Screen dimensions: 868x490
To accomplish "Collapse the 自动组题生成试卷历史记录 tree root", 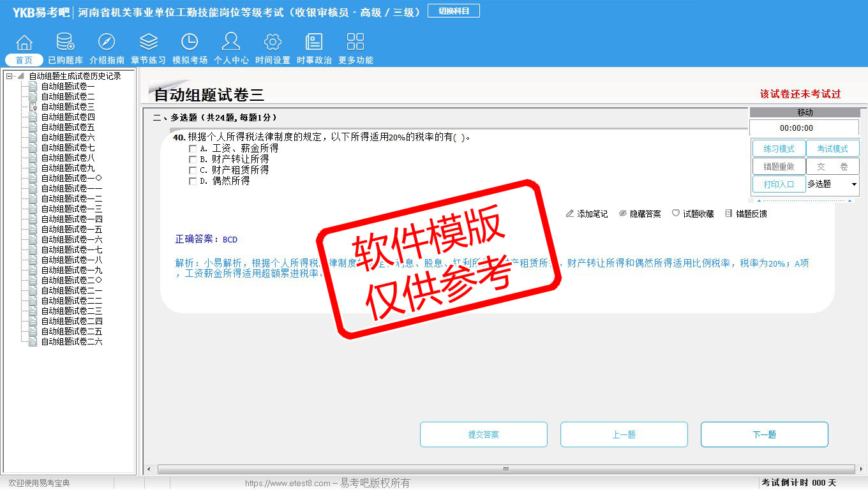I will [x=9, y=76].
